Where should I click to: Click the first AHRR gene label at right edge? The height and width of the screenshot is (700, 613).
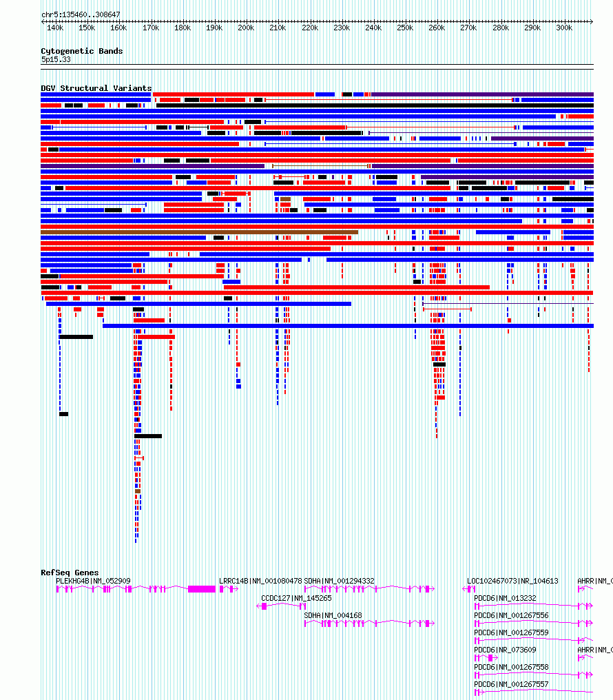pyautogui.click(x=594, y=581)
